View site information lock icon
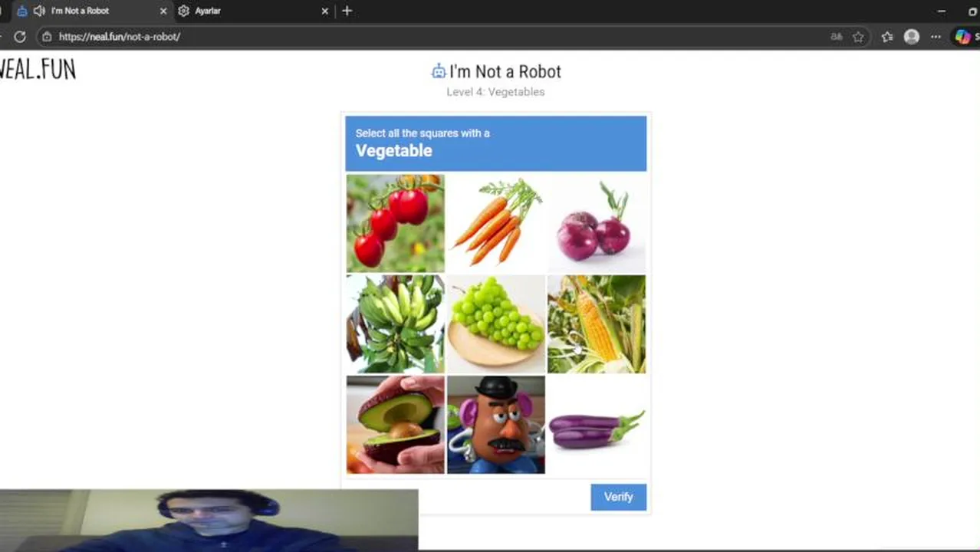Screen dimensions: 980x552 pos(47,36)
